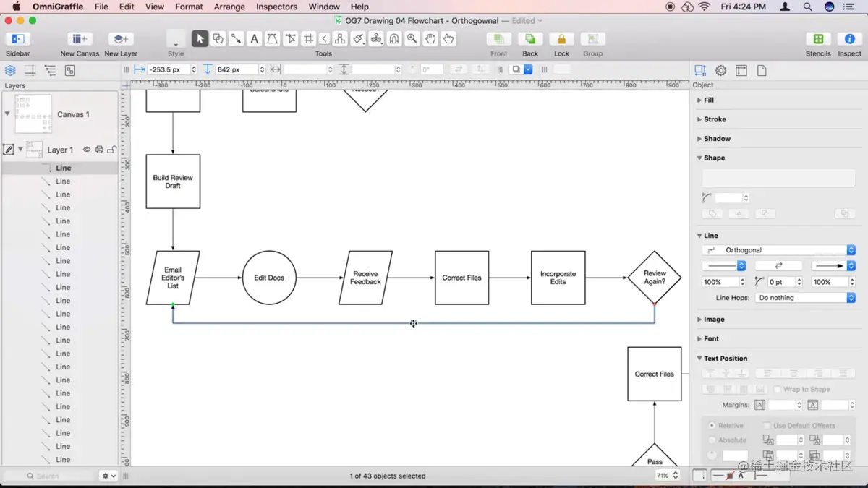Bring selection to Front
Viewport: 868px width, 488px height.
pyautogui.click(x=499, y=39)
